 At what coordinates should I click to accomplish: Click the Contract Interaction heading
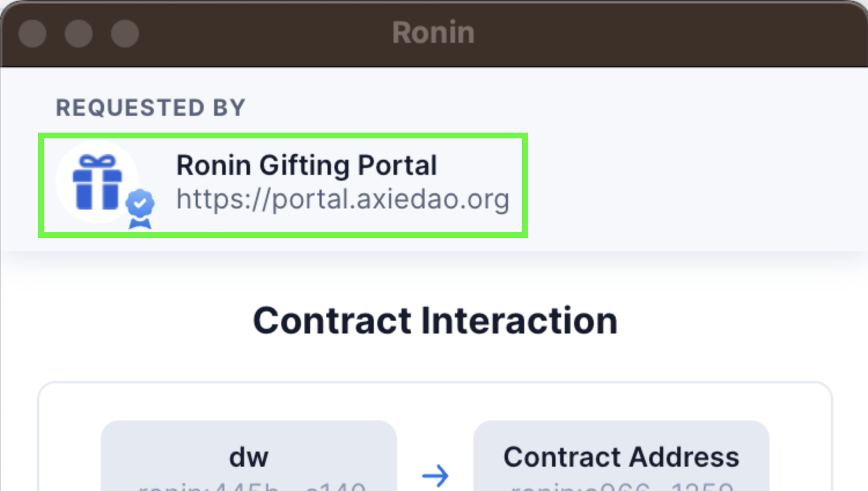coord(435,321)
